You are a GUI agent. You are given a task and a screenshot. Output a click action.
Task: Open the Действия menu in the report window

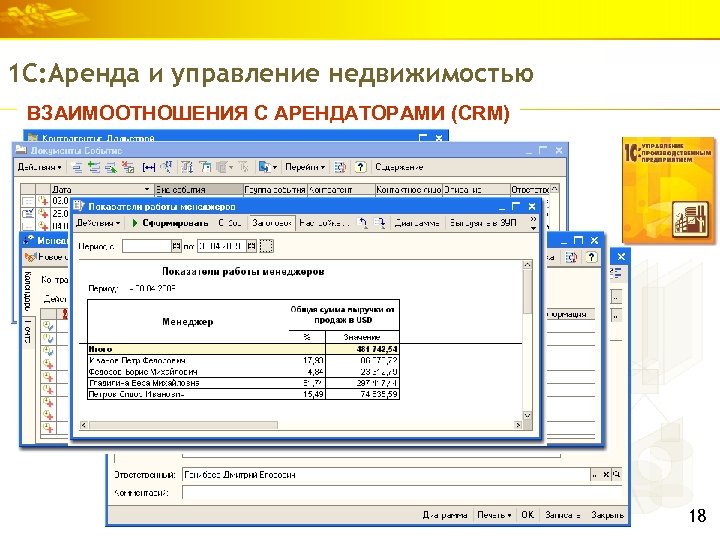coord(98,223)
